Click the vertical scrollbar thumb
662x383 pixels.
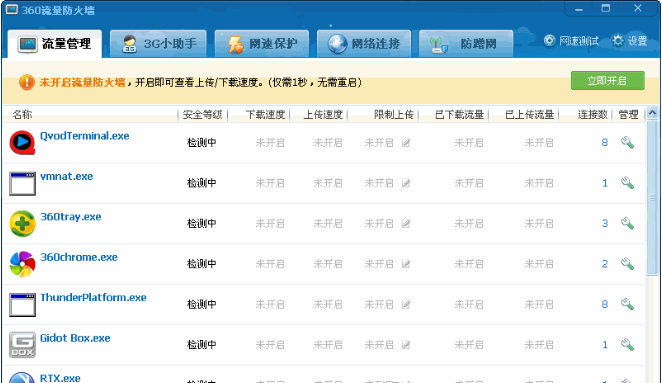pyautogui.click(x=652, y=198)
